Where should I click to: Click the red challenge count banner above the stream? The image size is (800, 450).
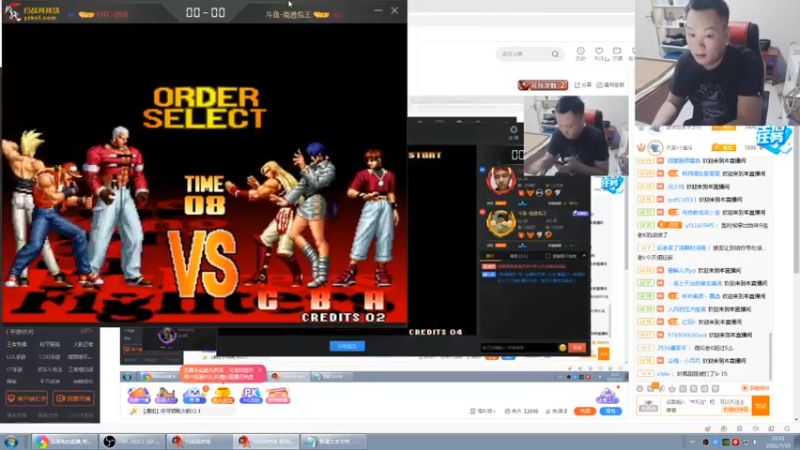(543, 85)
